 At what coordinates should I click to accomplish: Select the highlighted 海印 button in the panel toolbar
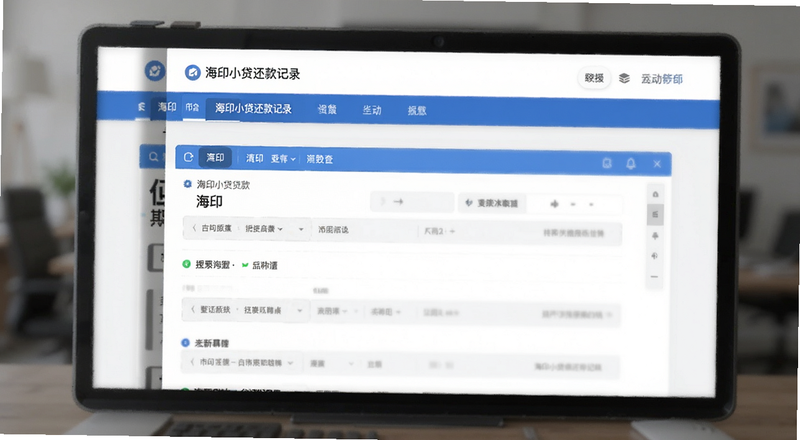pyautogui.click(x=215, y=158)
